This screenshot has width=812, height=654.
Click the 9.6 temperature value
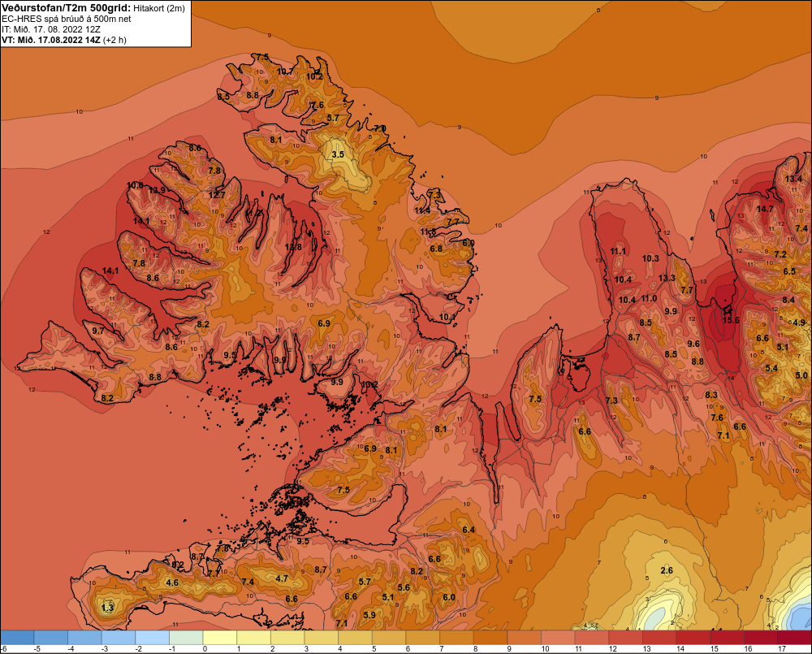693,344
